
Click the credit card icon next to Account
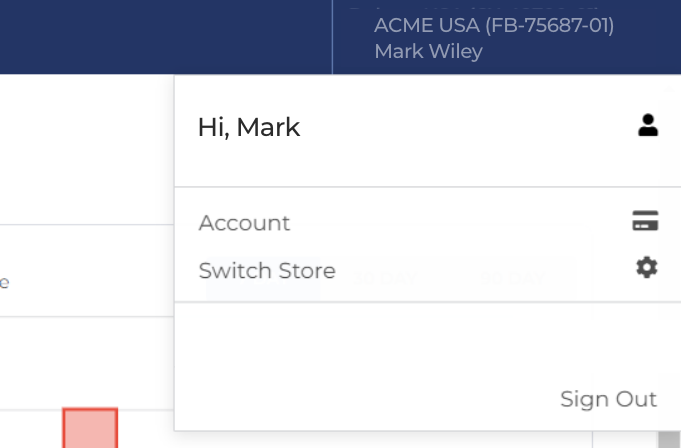click(645, 222)
